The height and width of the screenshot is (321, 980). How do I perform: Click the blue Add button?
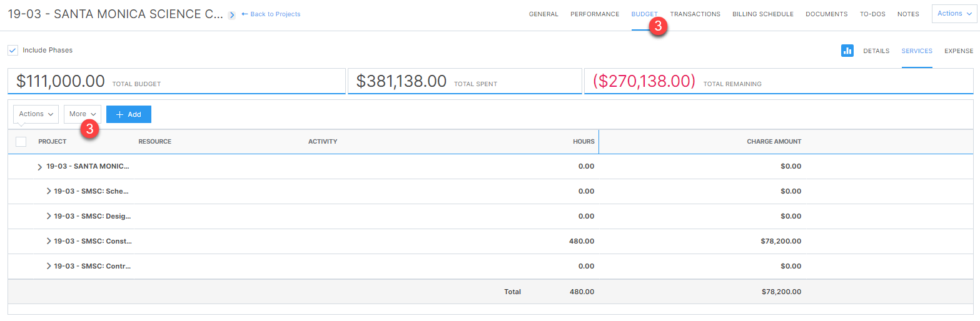click(129, 114)
